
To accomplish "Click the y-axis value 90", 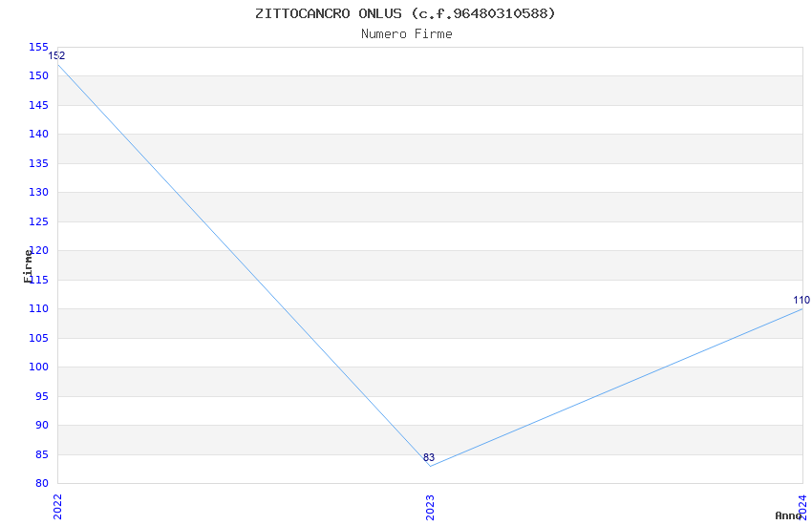I will [x=41, y=425].
